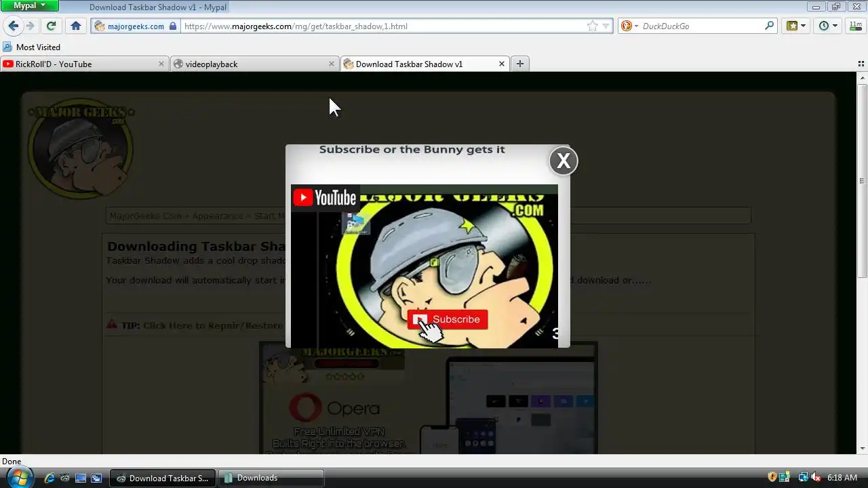Go back using the browser Back arrow
The image size is (868, 488).
[13, 26]
